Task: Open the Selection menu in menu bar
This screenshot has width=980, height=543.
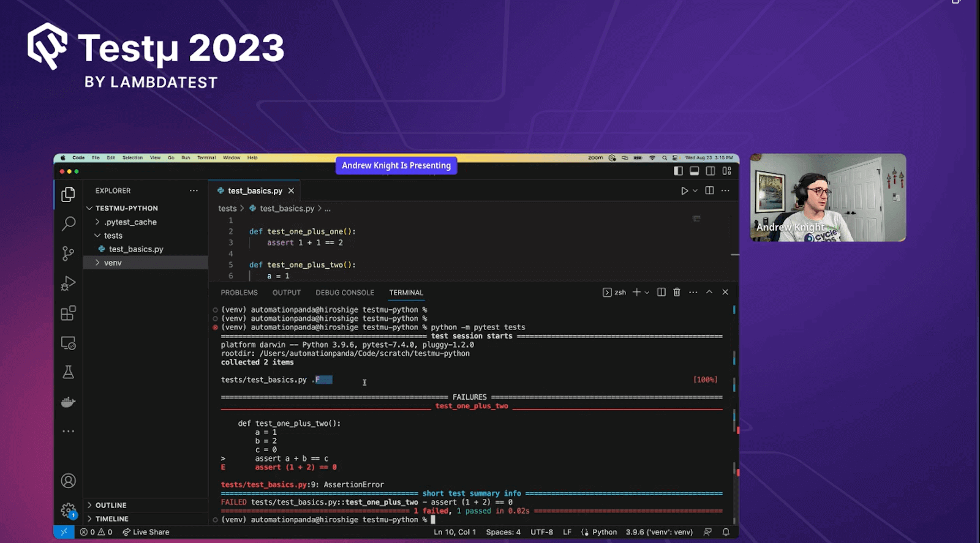Action: (x=132, y=157)
